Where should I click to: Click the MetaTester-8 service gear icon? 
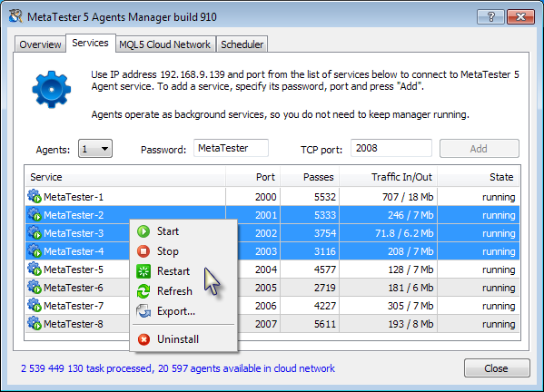(35, 323)
